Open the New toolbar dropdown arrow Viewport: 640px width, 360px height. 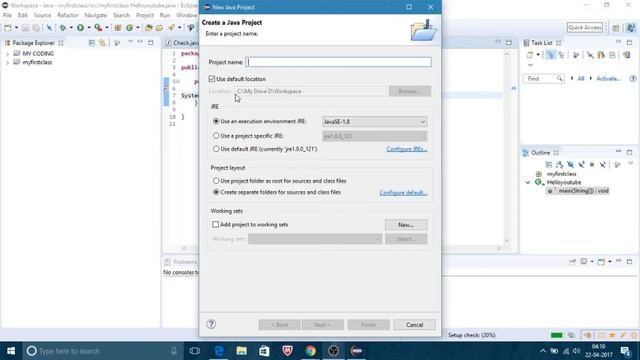[16, 28]
